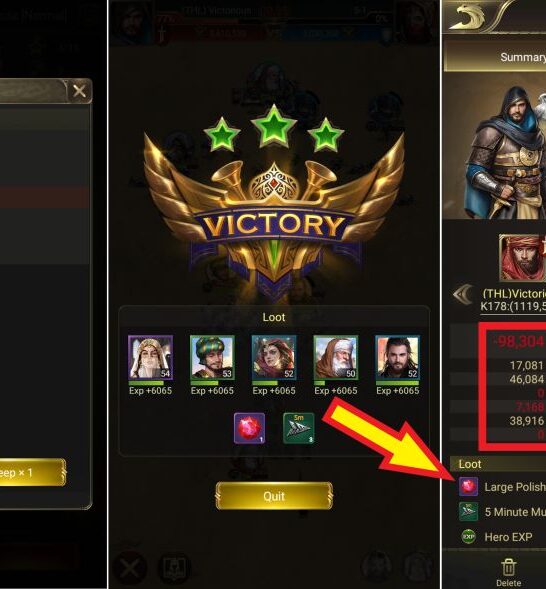Screen dimensions: 546x589
Task: Close the left dialog with X
Action: pos(79,91)
